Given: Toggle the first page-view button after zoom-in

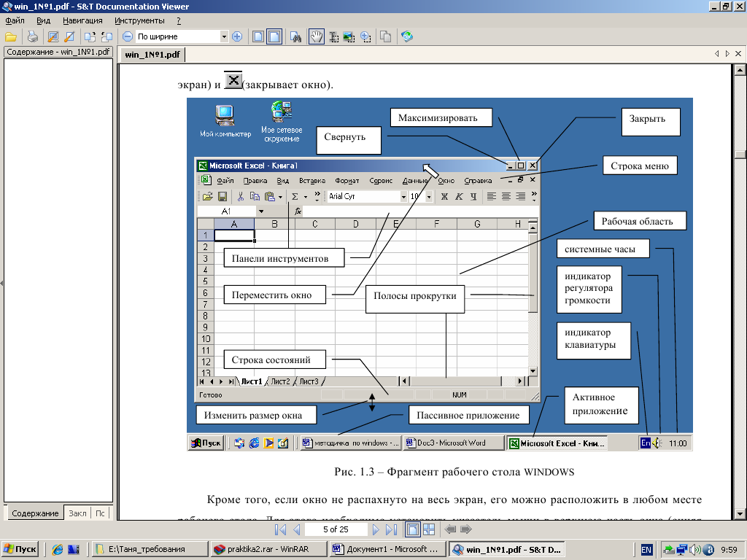Looking at the screenshot, I should coord(258,36).
